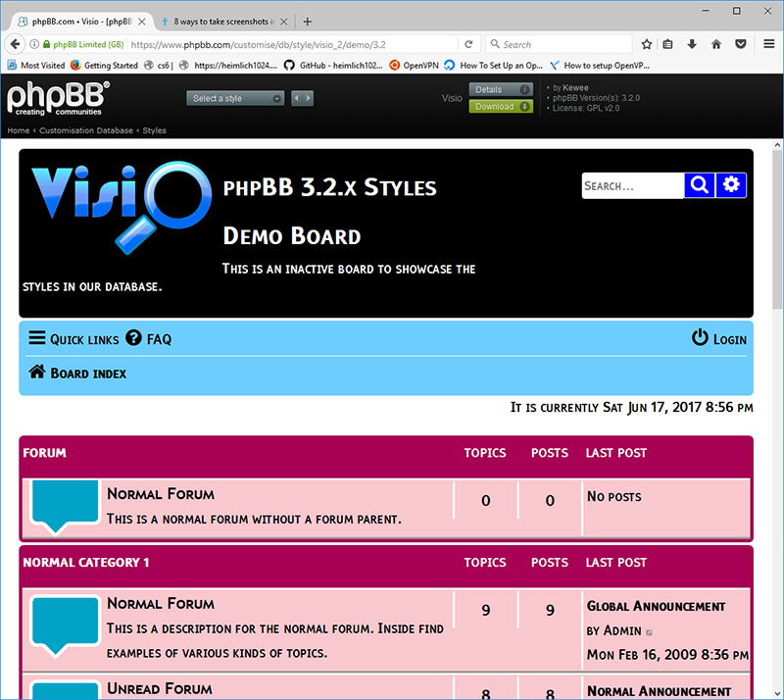This screenshot has height=700, width=784.
Task: Close the 8 ways to take screenshots tab
Action: [283, 22]
